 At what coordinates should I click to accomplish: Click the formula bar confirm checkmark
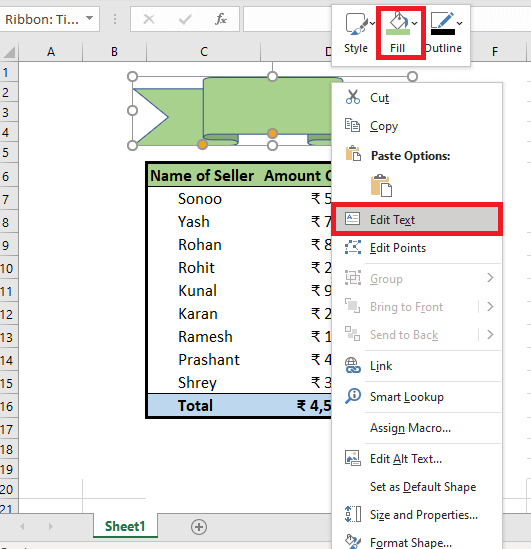click(x=185, y=19)
